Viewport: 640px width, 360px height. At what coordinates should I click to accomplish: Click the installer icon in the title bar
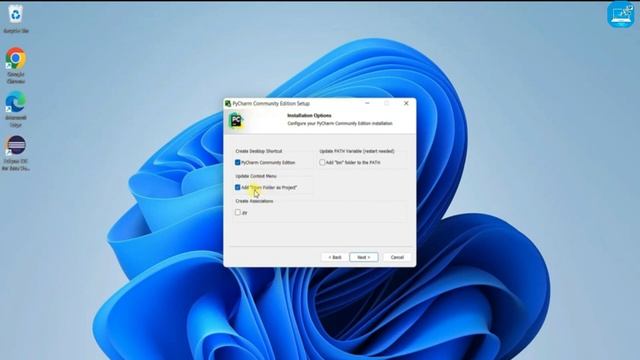tap(228, 104)
